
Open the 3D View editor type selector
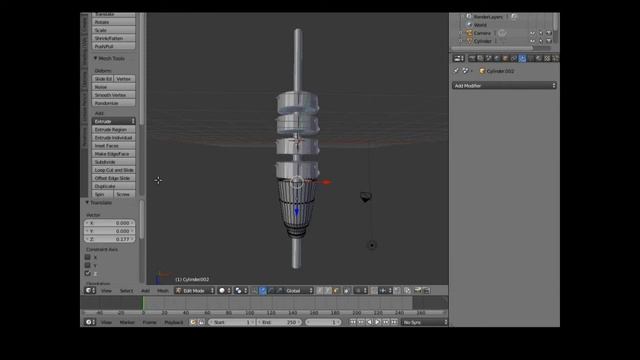pos(90,291)
